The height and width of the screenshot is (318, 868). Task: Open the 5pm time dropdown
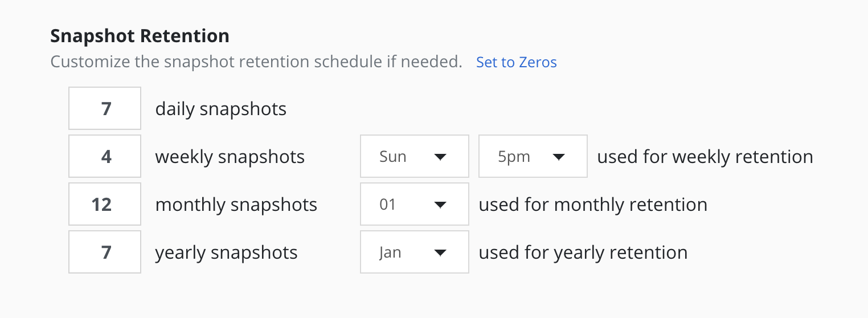click(x=533, y=156)
